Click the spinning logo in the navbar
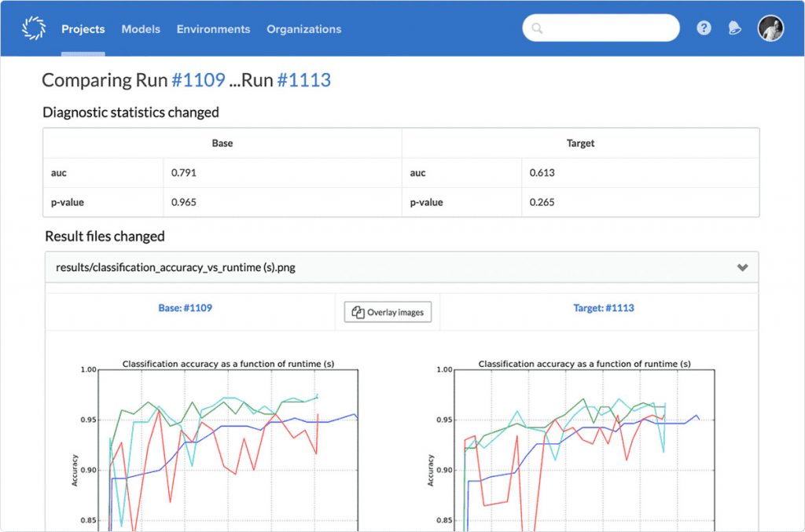Screen dimensions: 805x532 [x=33, y=27]
